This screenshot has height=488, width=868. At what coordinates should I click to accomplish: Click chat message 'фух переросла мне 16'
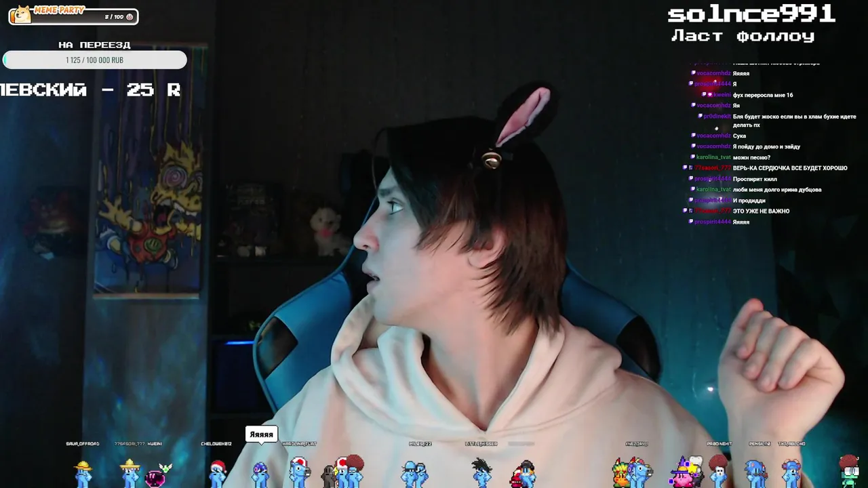(x=763, y=95)
